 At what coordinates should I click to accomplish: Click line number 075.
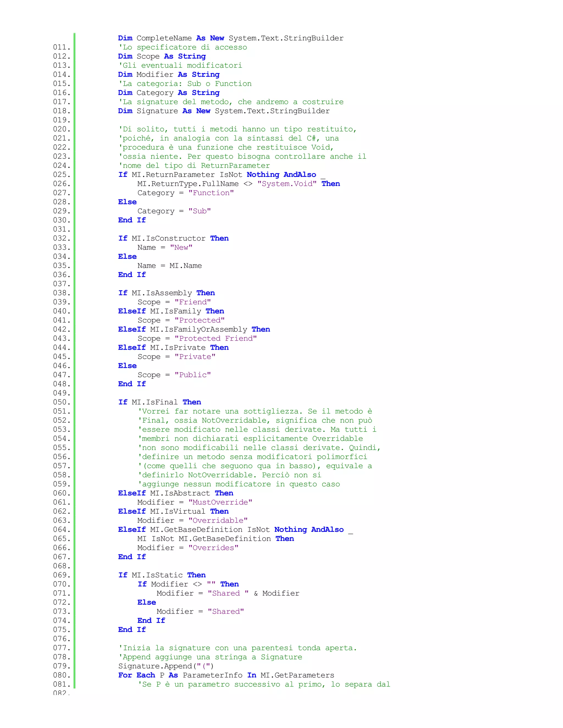click(x=62, y=630)
